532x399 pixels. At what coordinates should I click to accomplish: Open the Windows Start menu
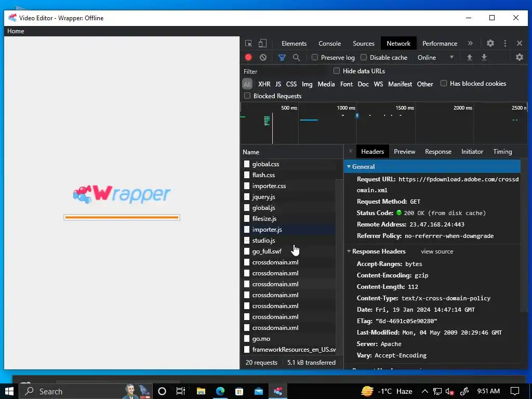click(x=9, y=391)
